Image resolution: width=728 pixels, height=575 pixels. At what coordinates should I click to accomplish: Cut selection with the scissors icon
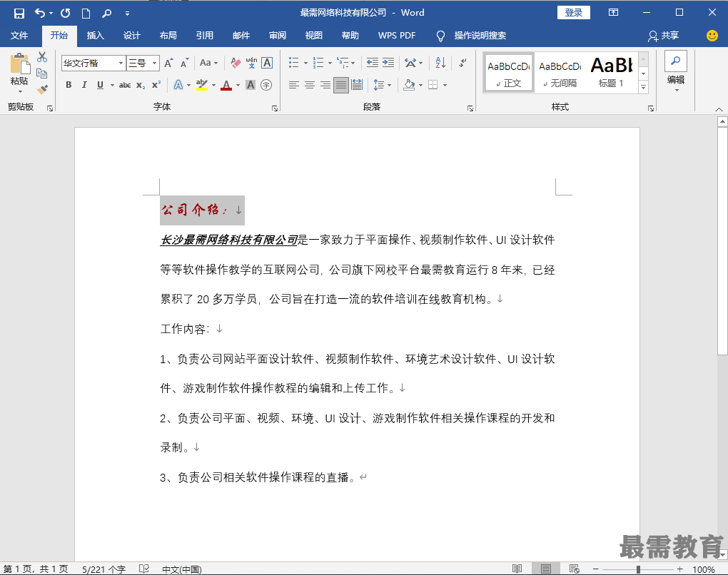click(42, 57)
